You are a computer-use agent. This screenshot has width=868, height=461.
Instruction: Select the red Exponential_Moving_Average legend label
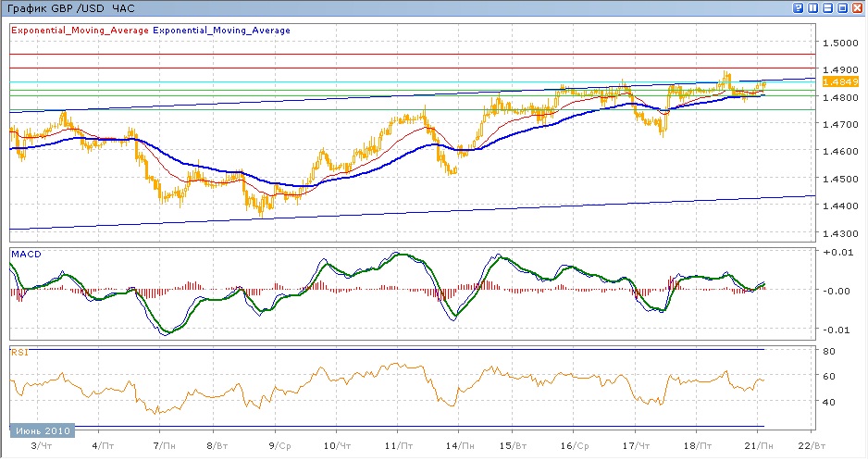point(80,31)
